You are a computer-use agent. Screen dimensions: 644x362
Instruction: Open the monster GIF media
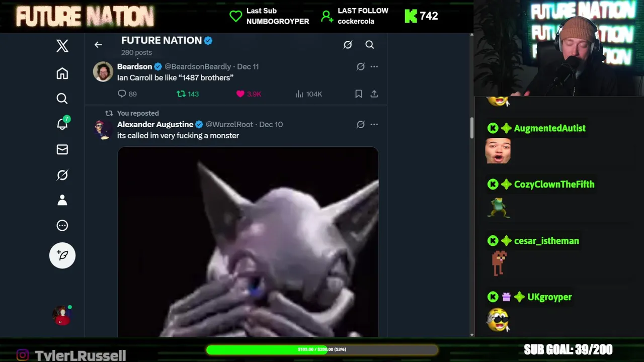click(x=248, y=242)
